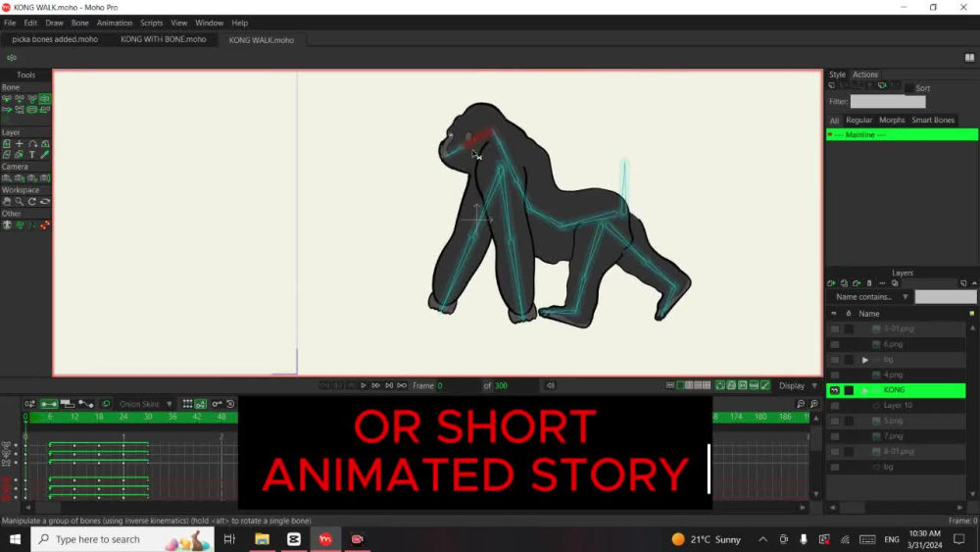Play the animation

pyautogui.click(x=364, y=385)
